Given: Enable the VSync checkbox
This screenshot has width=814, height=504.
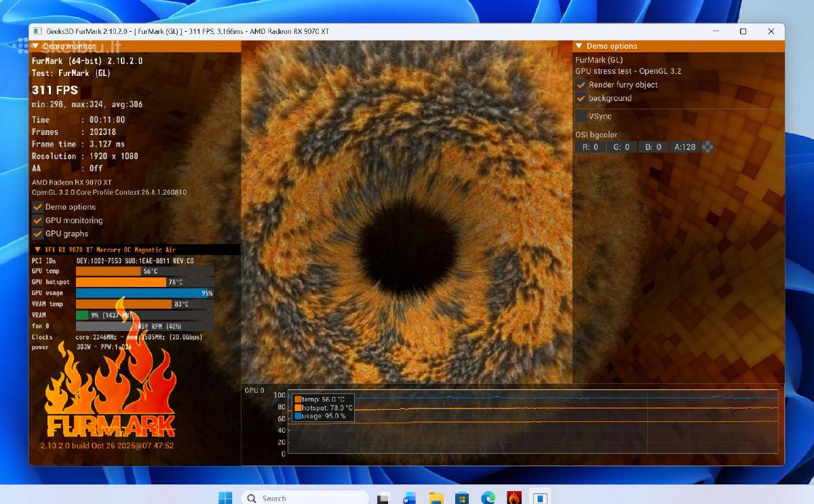Looking at the screenshot, I should pos(581,116).
